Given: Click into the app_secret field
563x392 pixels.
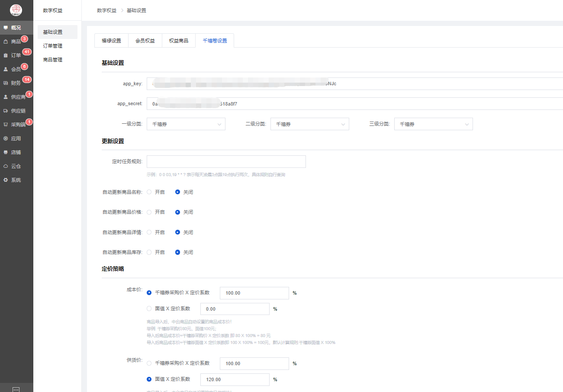Looking at the screenshot, I should pyautogui.click(x=355, y=104).
